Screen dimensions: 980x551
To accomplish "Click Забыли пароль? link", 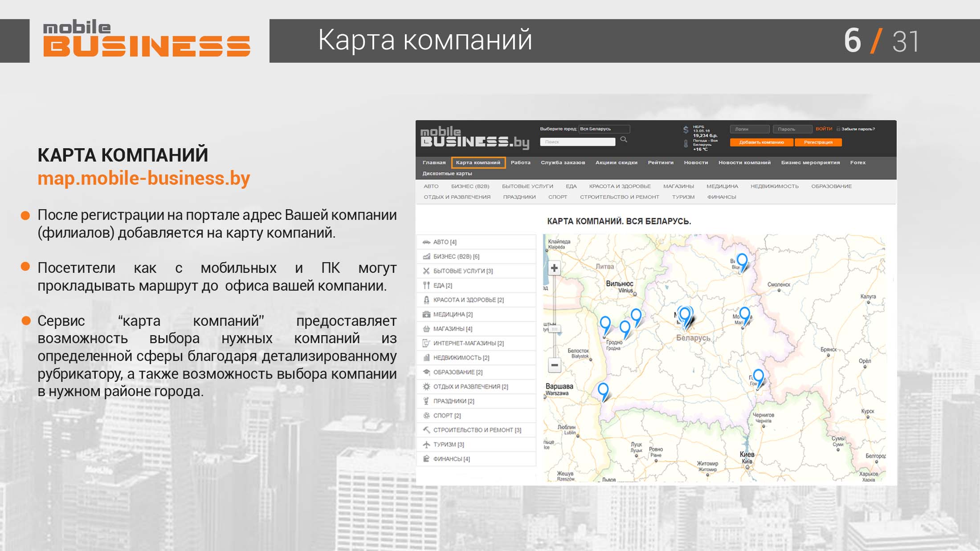I will [x=858, y=129].
